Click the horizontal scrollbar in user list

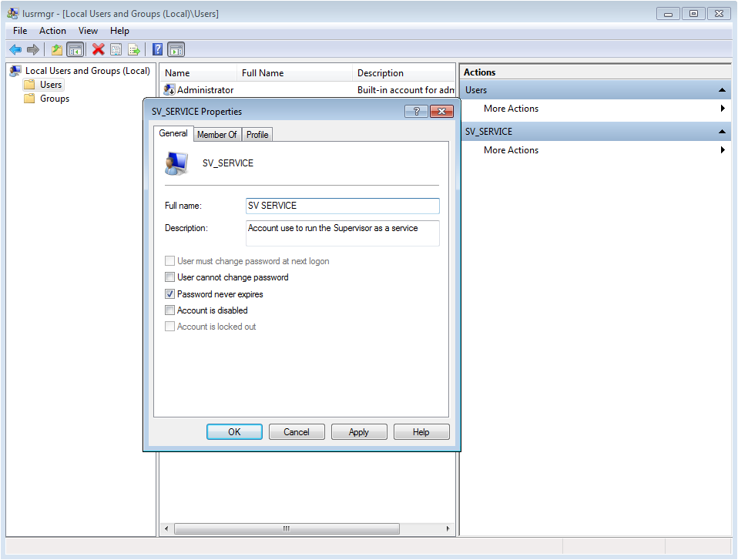click(287, 529)
